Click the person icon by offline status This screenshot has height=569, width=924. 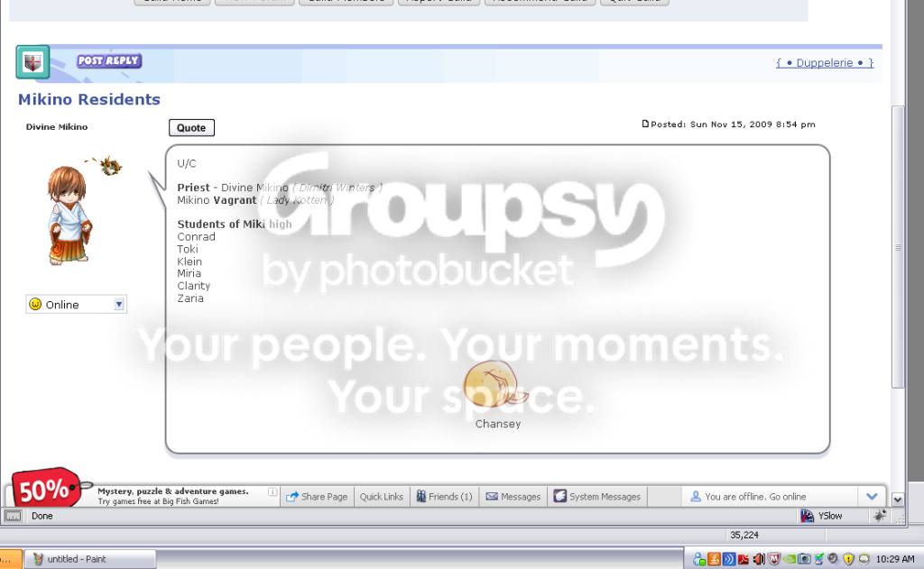[696, 497]
